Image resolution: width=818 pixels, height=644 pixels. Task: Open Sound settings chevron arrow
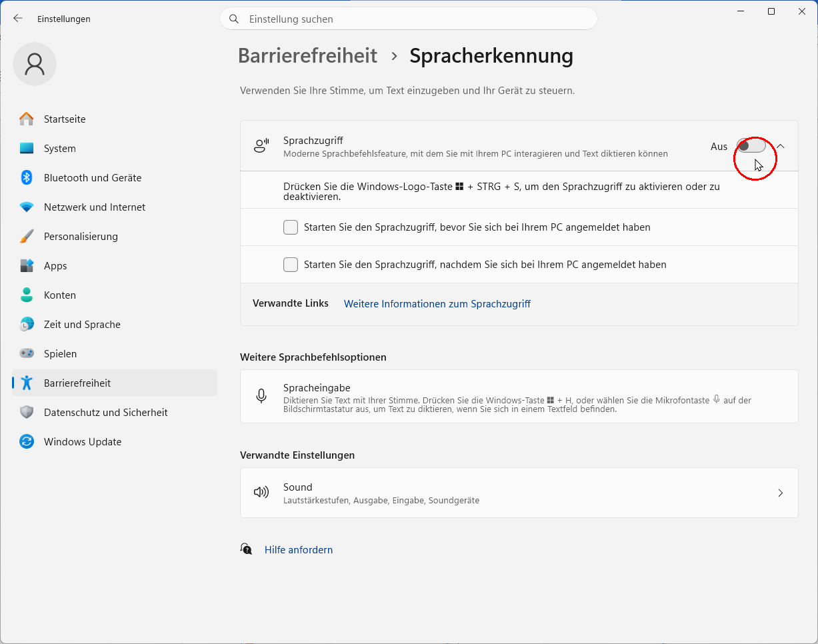(x=781, y=493)
